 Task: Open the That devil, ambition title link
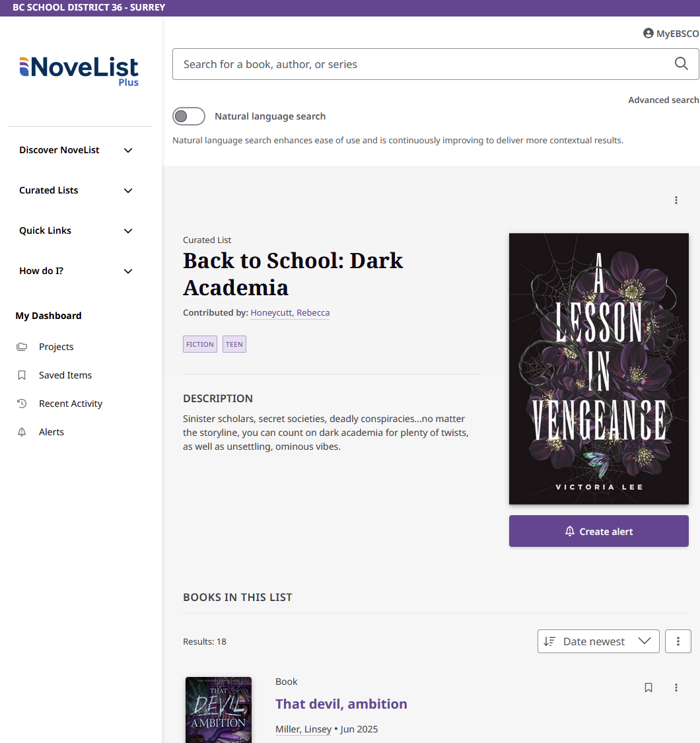341,704
